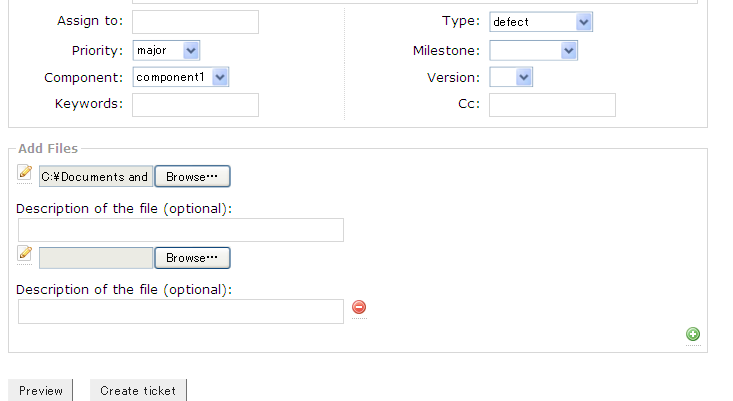The image size is (733, 401).
Task: Click into the Keywords input field
Action: (x=195, y=105)
